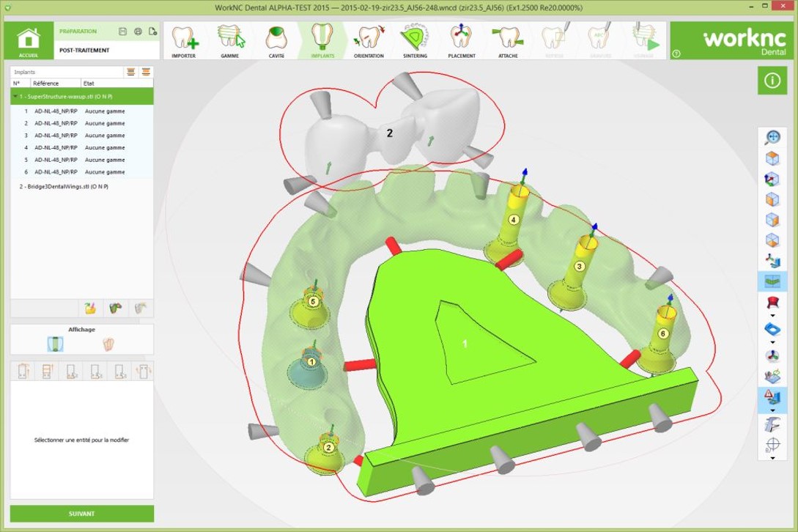Toggle the implant display mode under Affichage
This screenshot has width=798, height=532.
tap(54, 343)
